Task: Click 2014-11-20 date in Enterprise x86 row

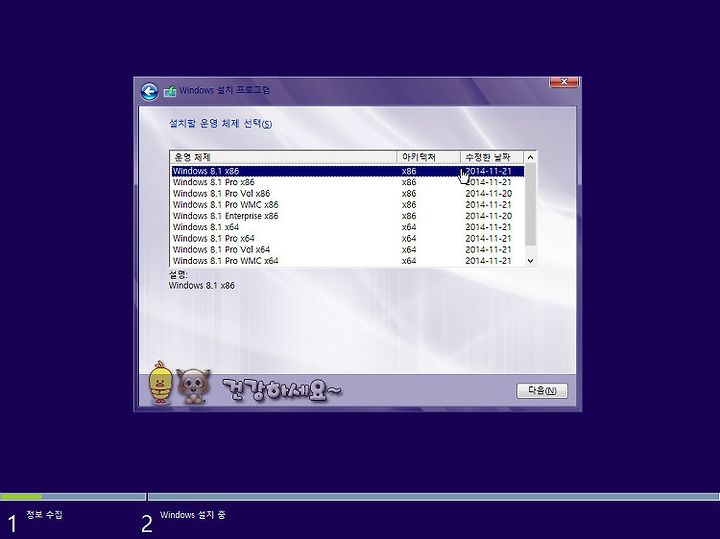Action: click(x=489, y=216)
